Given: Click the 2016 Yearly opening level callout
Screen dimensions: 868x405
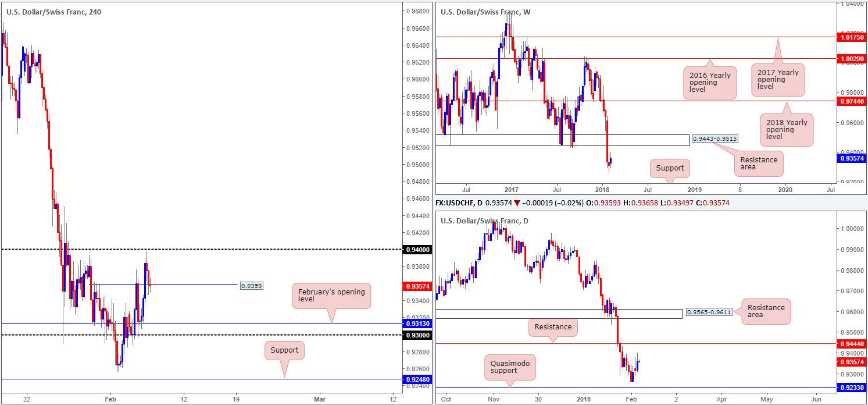Looking at the screenshot, I should [709, 83].
